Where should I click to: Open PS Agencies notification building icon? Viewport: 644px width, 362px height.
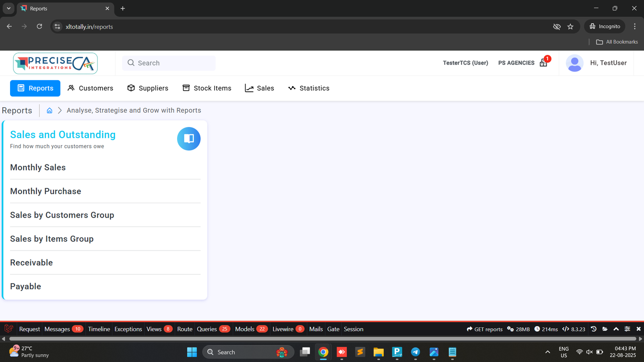point(543,63)
